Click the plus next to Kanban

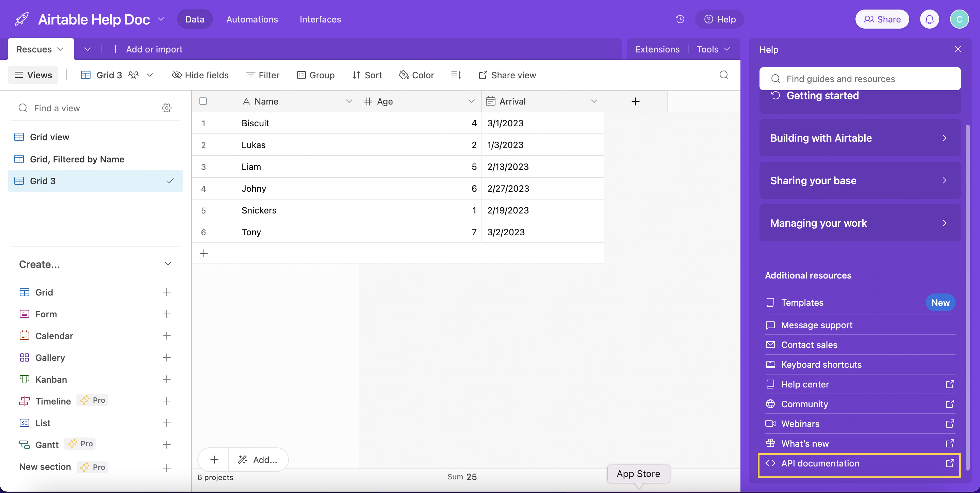[167, 379]
